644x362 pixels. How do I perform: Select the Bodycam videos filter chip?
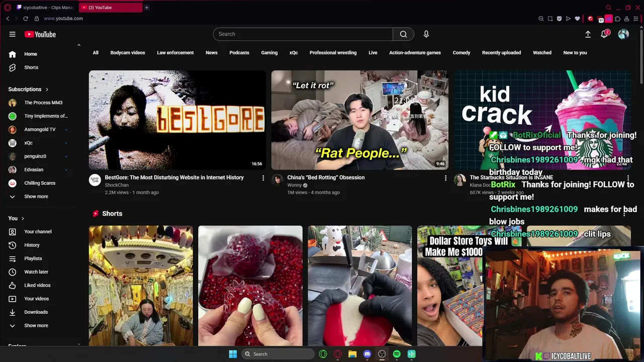point(128,53)
